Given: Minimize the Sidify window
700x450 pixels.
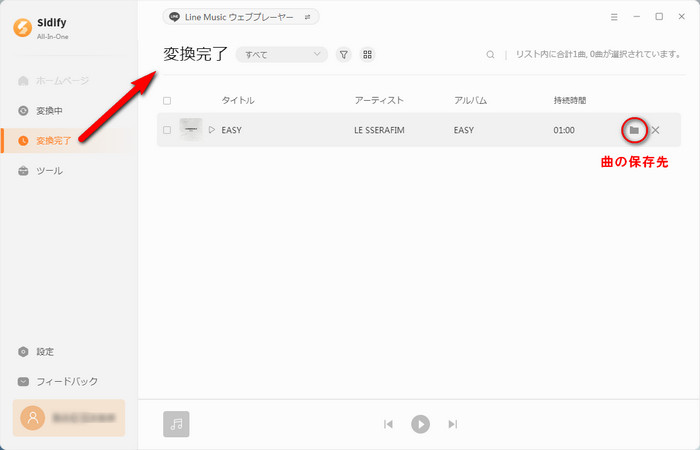Looking at the screenshot, I should [637, 17].
